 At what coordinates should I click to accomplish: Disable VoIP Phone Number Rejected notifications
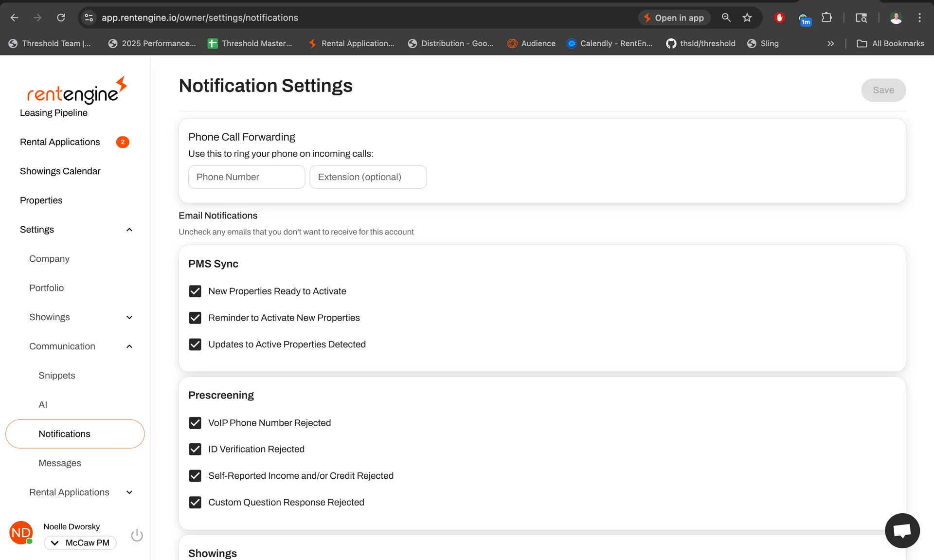[195, 423]
